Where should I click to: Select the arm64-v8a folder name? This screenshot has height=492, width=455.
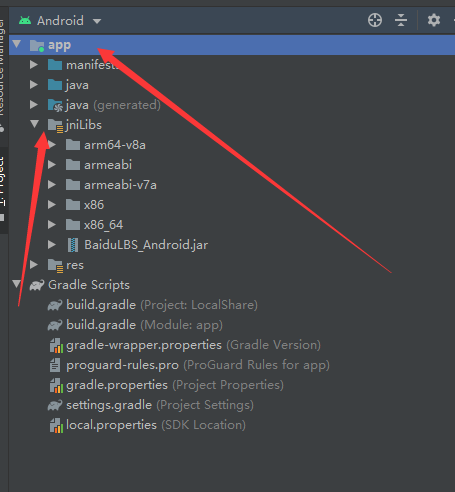[115, 145]
